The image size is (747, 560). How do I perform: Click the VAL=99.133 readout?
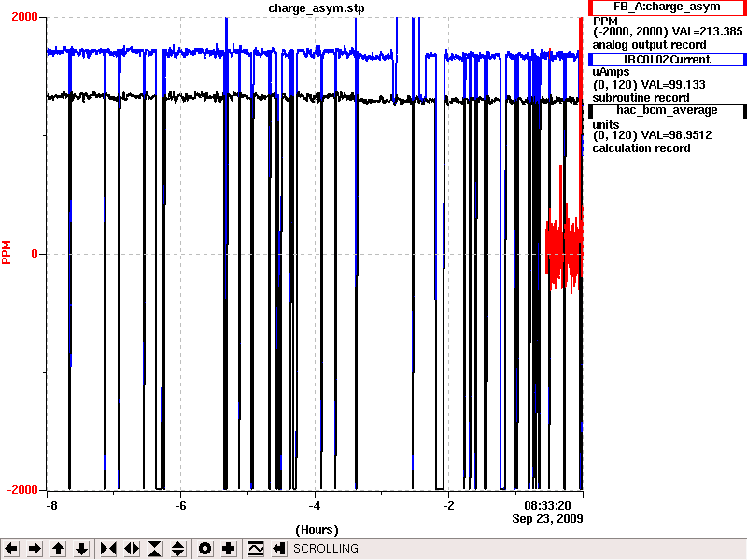[x=673, y=85]
